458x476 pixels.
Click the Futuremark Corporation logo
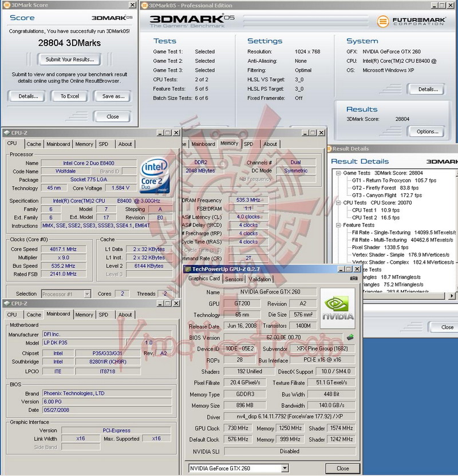coord(411,21)
